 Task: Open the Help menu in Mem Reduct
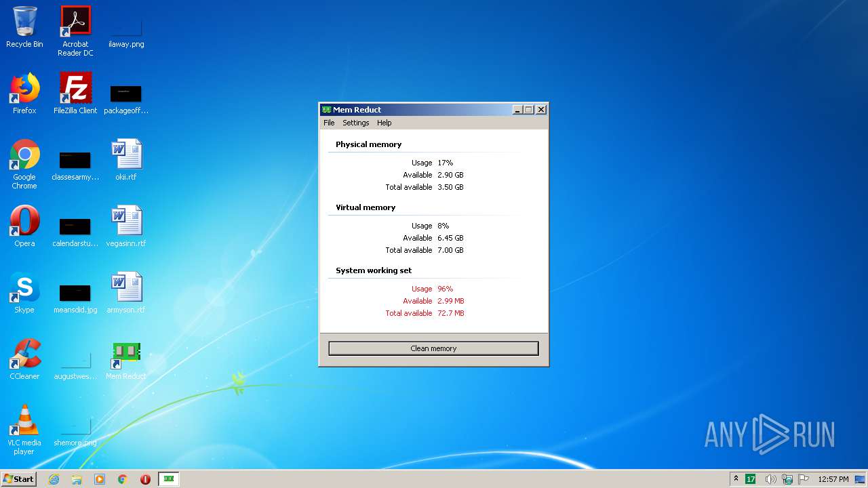(384, 123)
